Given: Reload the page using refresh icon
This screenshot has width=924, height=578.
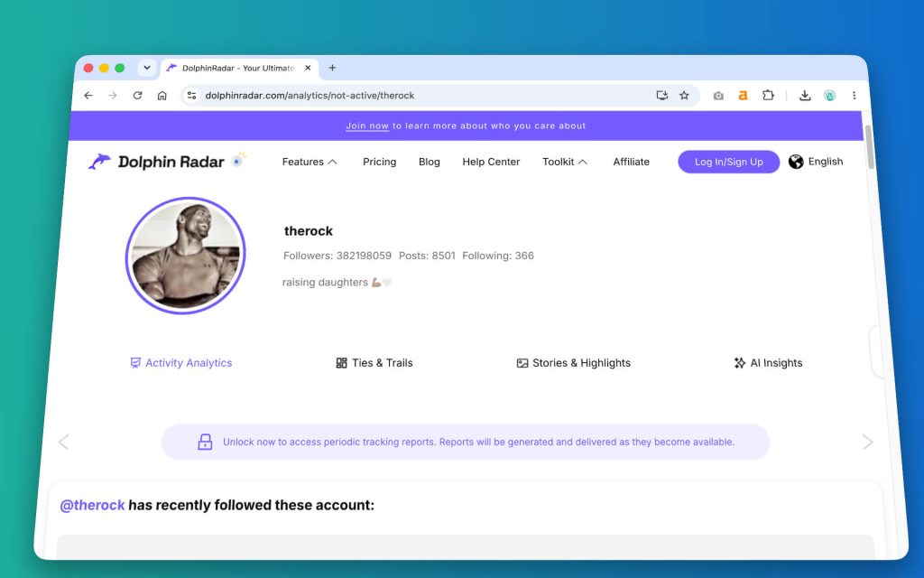Looking at the screenshot, I should 137,96.
